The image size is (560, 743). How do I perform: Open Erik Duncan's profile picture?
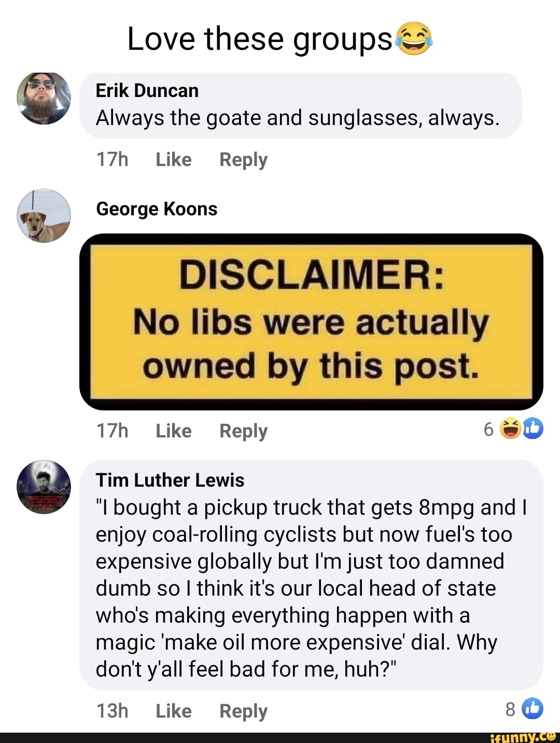[x=44, y=98]
